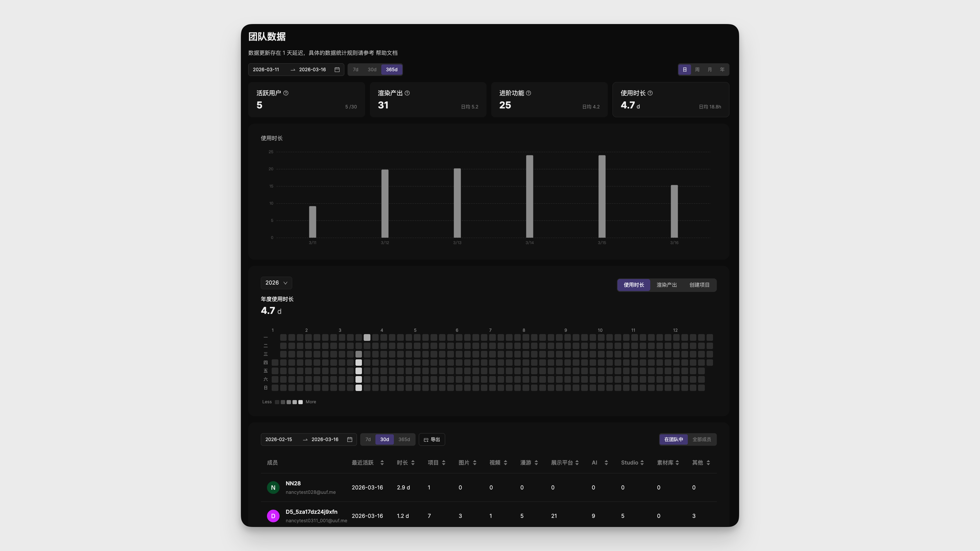
Task: Switch chart granularity to 月
Action: pyautogui.click(x=710, y=70)
